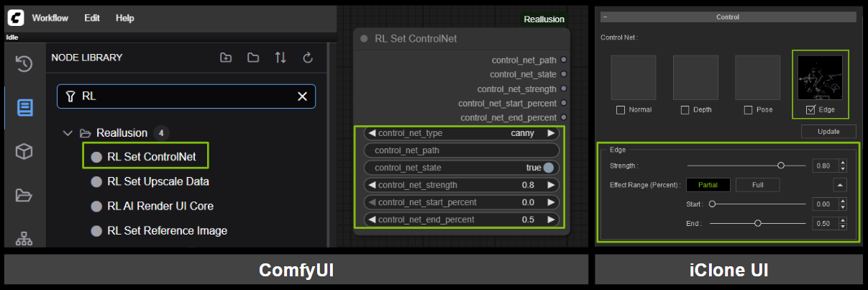This screenshot has width=868, height=290.
Task: Enable the Normal ControlNet checkbox
Action: (621, 110)
